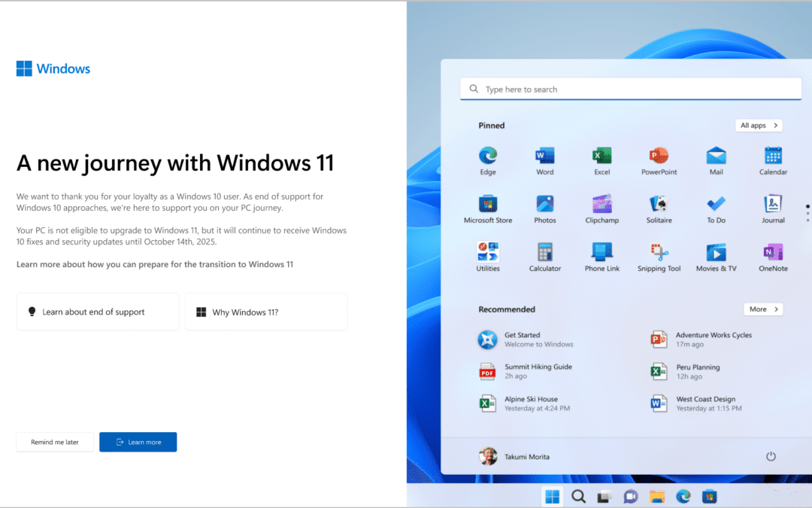Open Learn about end of support
Image resolution: width=812 pixels, height=508 pixels.
pyautogui.click(x=98, y=312)
